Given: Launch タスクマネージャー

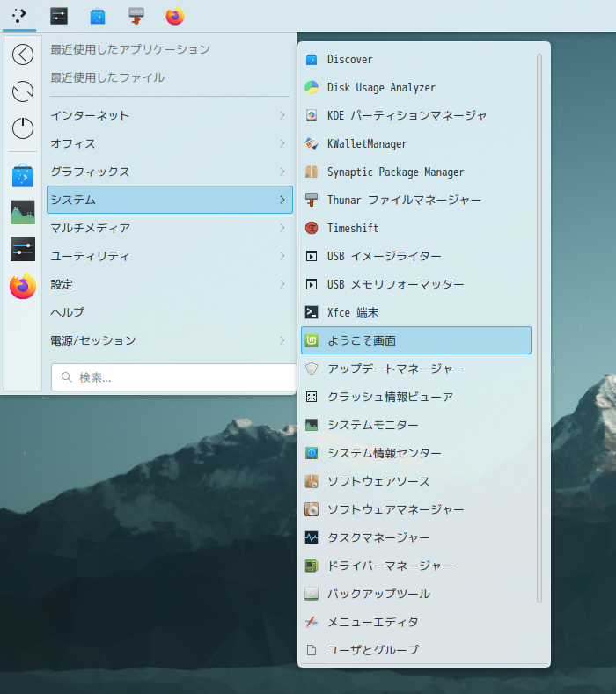Looking at the screenshot, I should [x=416, y=537].
